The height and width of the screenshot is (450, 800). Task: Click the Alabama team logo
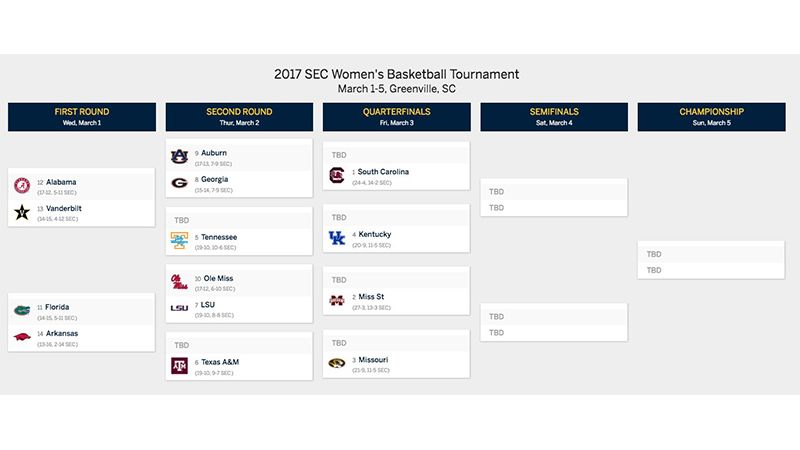[x=22, y=186]
